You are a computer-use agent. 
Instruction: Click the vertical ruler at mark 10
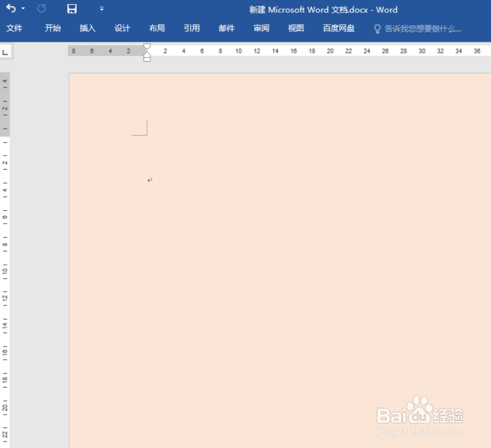5,271
